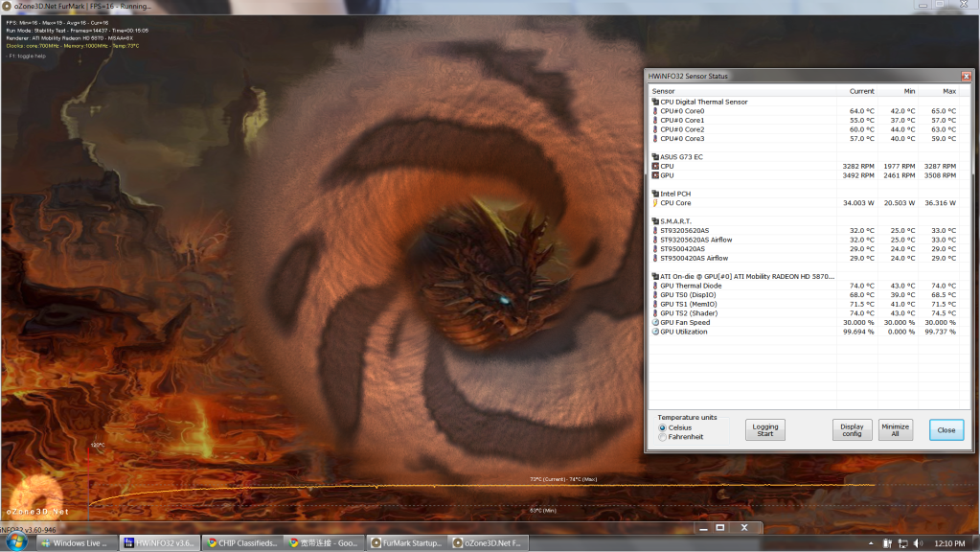Click the GPU Fan Speed label
Screen dimensions: 980x552
click(685, 323)
